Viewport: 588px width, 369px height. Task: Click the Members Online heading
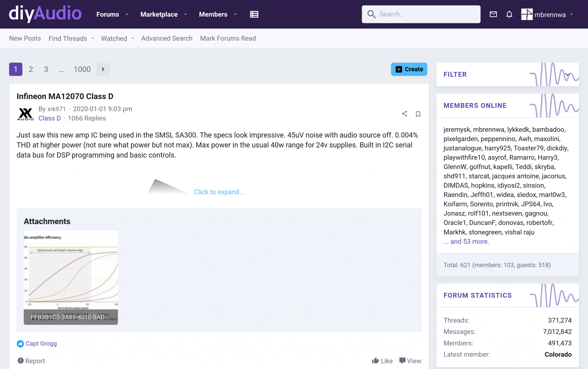pyautogui.click(x=475, y=105)
